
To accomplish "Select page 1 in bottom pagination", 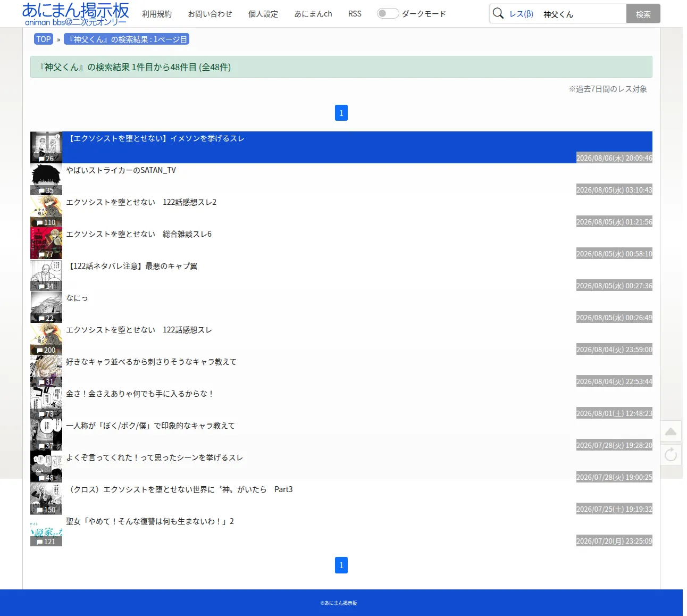I will pyautogui.click(x=341, y=565).
